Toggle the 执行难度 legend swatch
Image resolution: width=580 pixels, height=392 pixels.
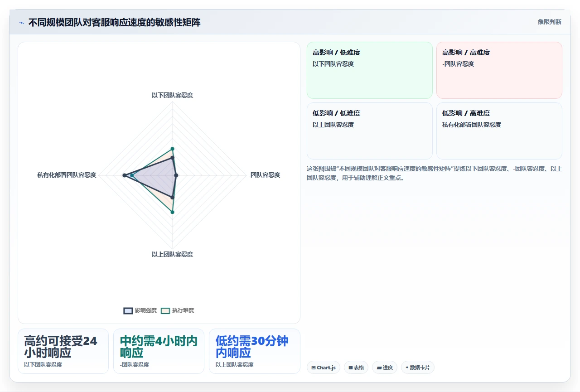(x=165, y=310)
